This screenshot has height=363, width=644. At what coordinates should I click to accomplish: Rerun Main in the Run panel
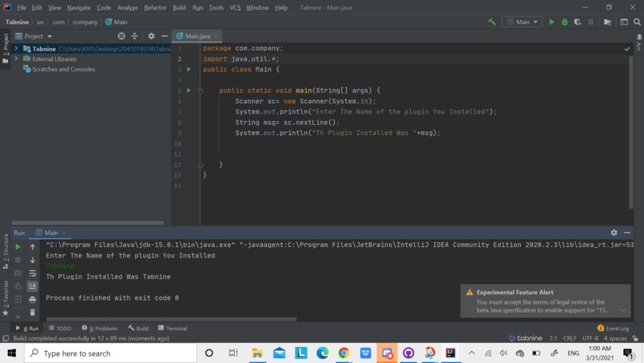pos(18,246)
